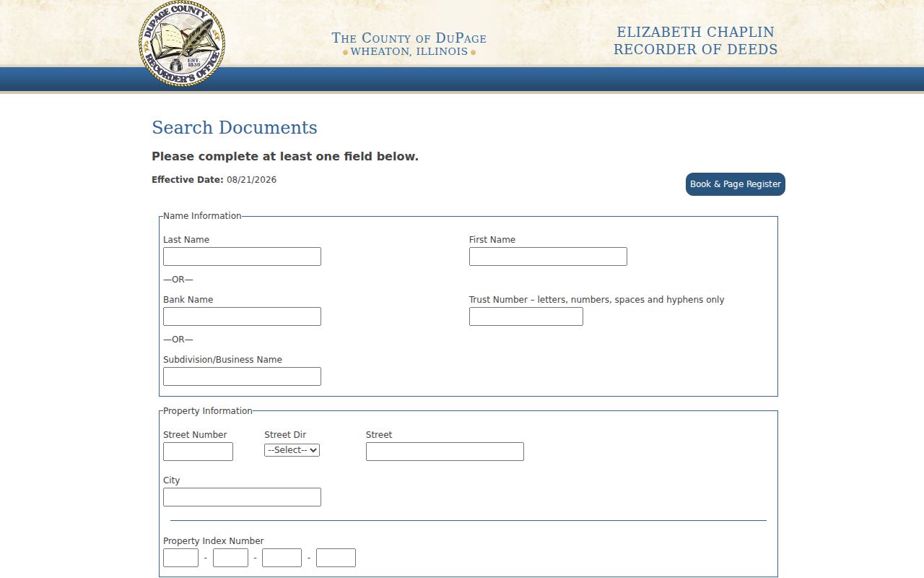The width and height of the screenshot is (924, 578).
Task: Click the fourth Property Index Number box
Action: [x=336, y=558]
